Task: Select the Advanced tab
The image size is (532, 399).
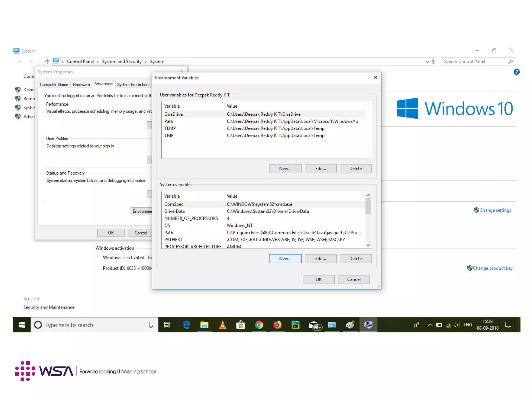Action: (x=103, y=84)
